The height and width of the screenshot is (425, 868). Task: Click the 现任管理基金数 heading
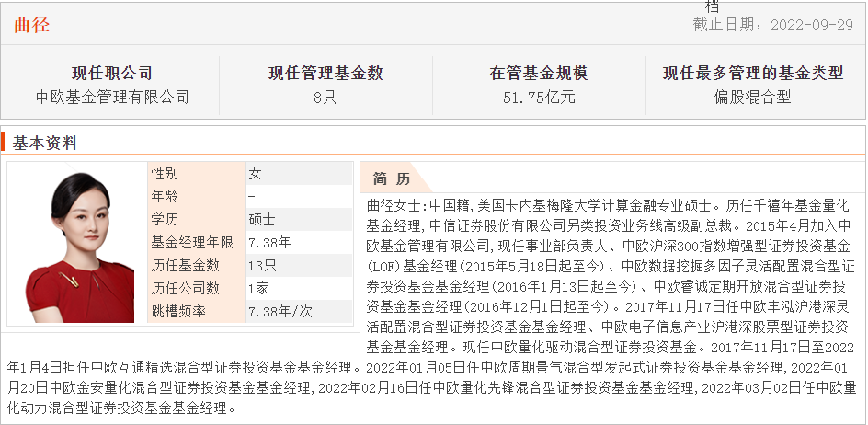(x=325, y=73)
